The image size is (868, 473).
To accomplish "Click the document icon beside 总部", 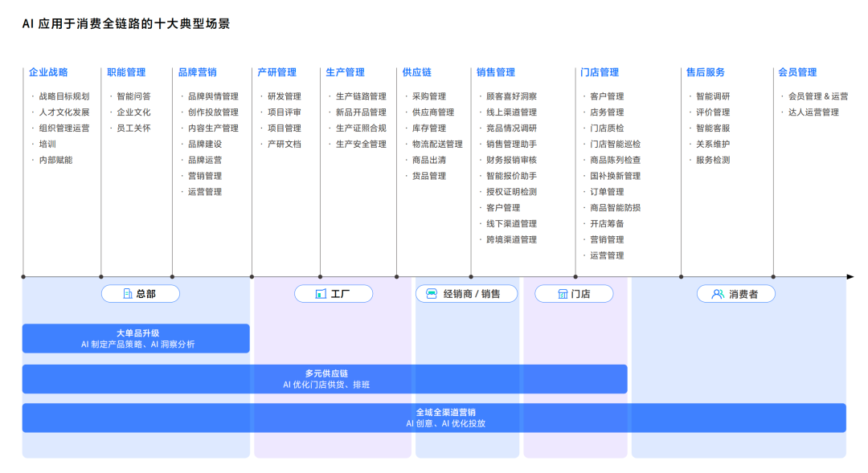I will [x=127, y=294].
